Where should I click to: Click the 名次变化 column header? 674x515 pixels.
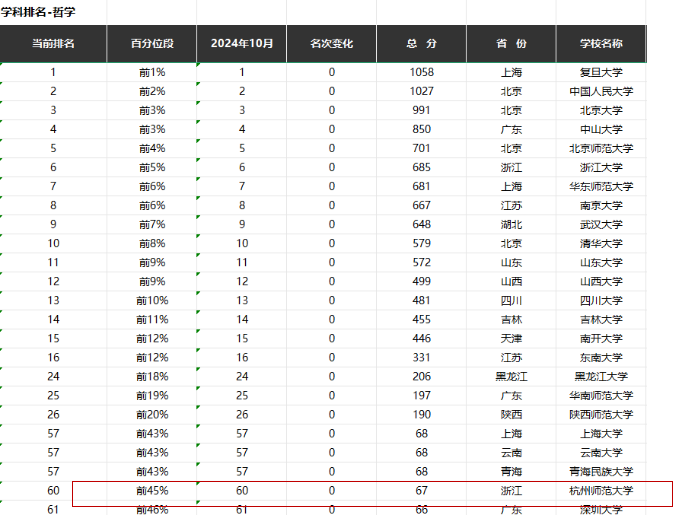331,43
